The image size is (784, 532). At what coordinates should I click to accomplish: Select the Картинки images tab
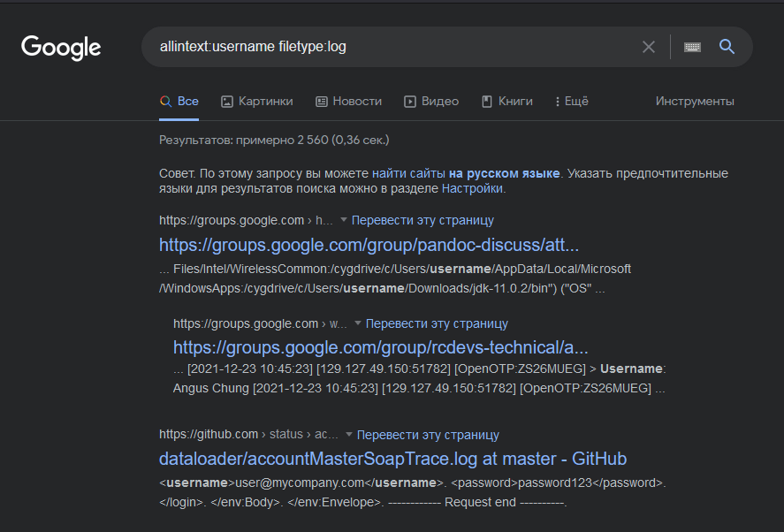[x=256, y=101]
